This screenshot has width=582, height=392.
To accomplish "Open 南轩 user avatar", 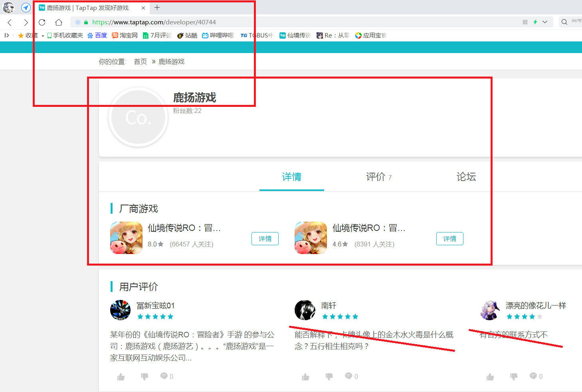I will [x=305, y=310].
